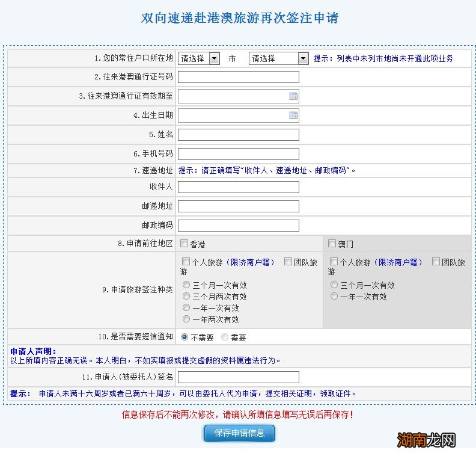Focus the 姓名 text field

tap(238, 135)
